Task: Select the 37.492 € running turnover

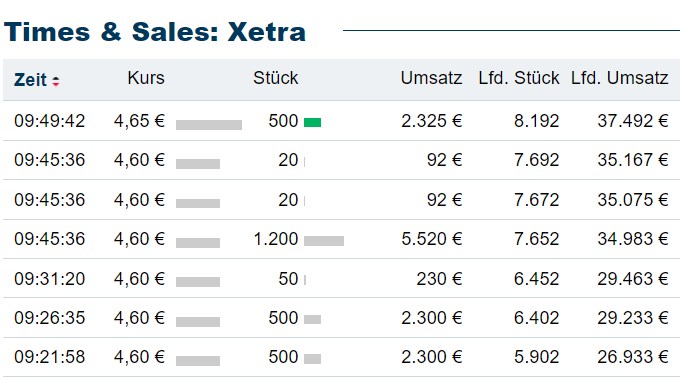Action: coord(633,121)
